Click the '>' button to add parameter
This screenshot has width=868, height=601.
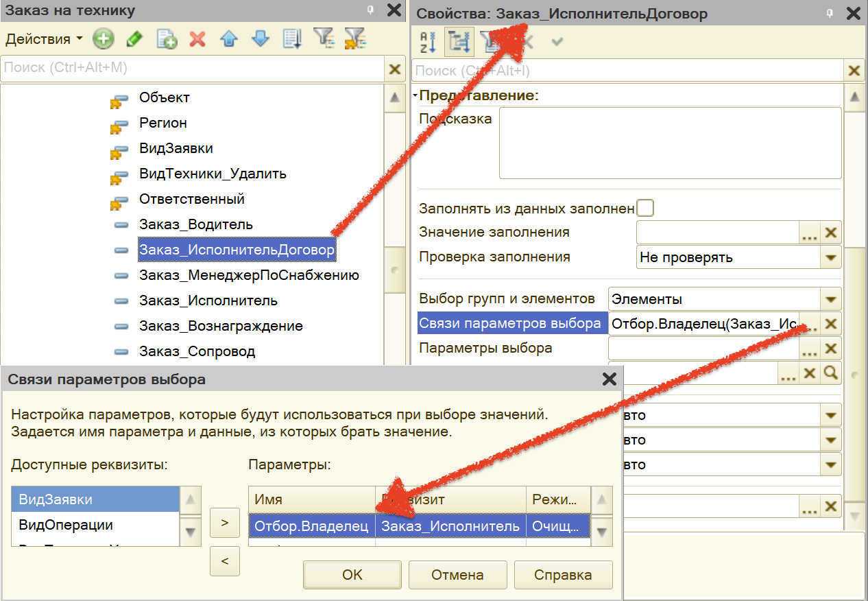point(225,523)
